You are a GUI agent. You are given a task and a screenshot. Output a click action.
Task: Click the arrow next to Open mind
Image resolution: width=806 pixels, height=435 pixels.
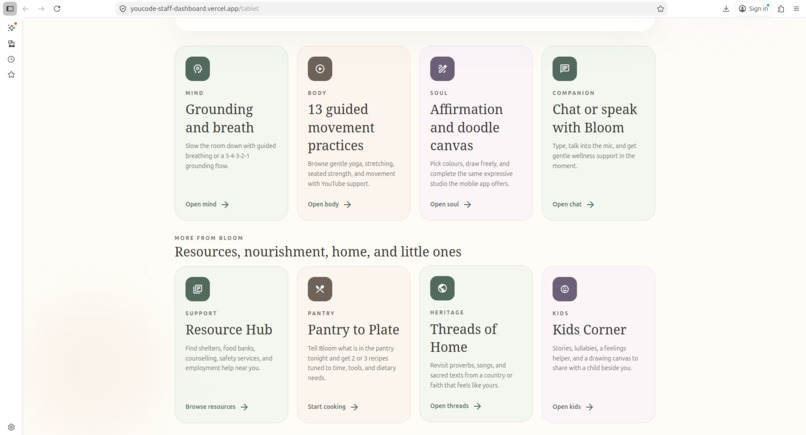pos(225,205)
